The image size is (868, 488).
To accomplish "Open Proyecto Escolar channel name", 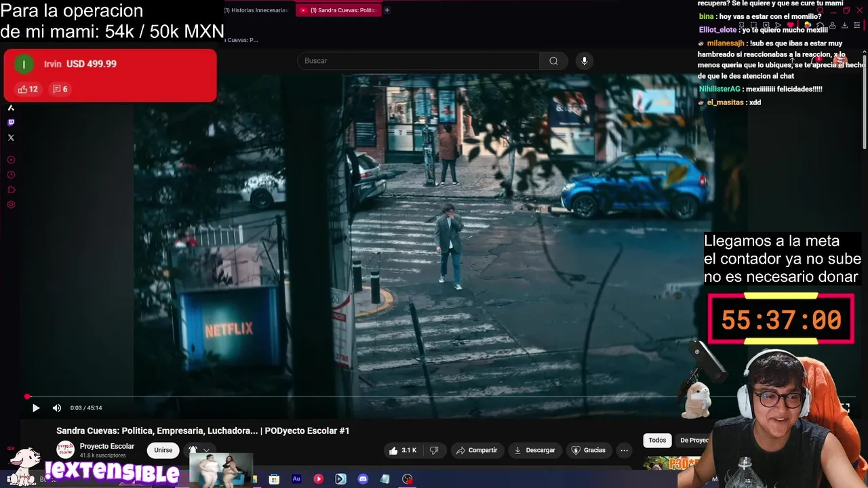I will pos(107,447).
